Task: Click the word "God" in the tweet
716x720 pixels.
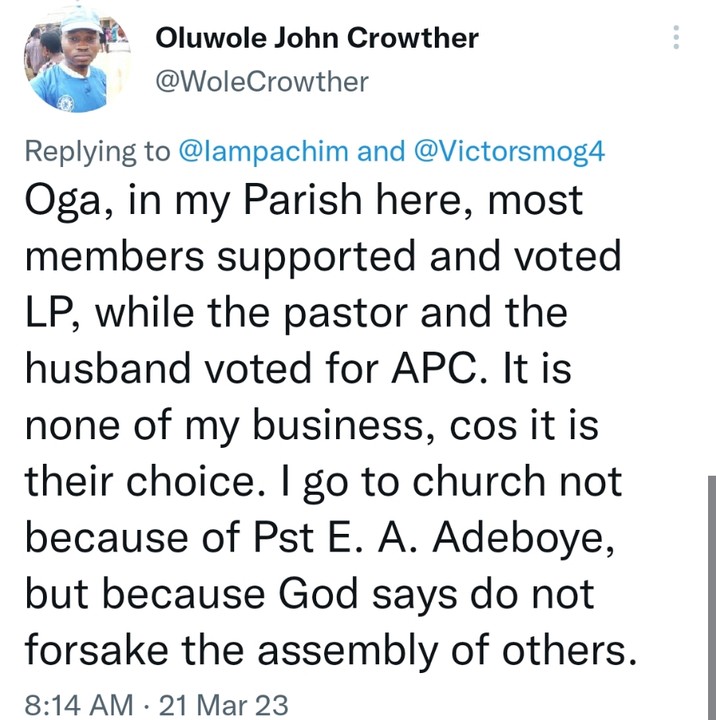Action: tap(327, 594)
